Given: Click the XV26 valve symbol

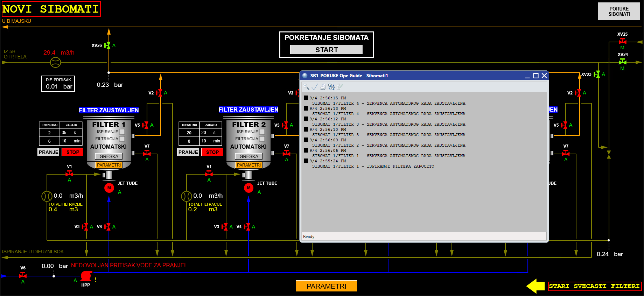Looking at the screenshot, I should pos(108,45).
